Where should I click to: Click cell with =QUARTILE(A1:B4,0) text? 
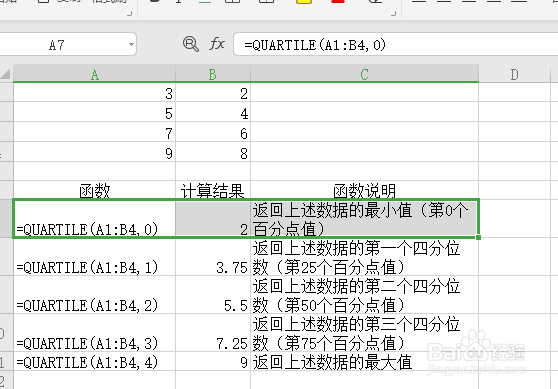[x=94, y=218]
